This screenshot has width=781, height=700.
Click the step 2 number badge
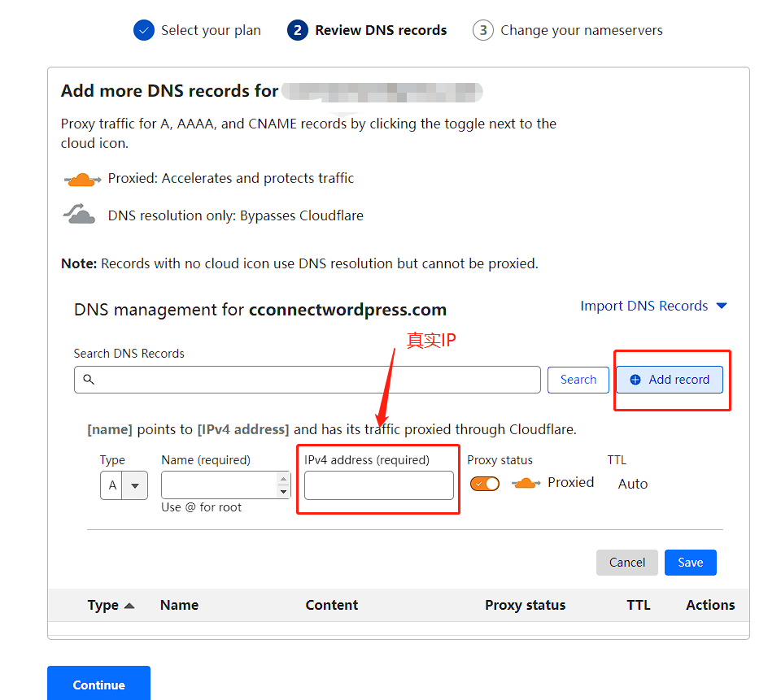tap(298, 30)
